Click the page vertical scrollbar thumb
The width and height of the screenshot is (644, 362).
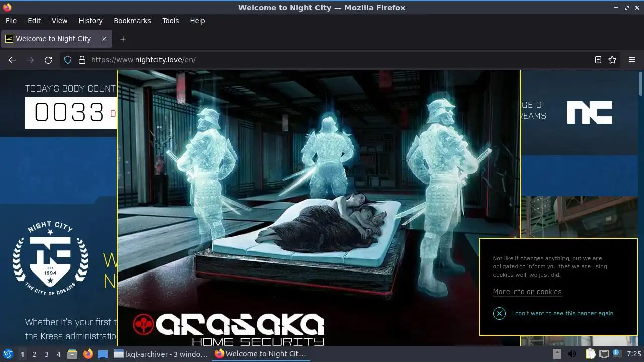point(641,83)
